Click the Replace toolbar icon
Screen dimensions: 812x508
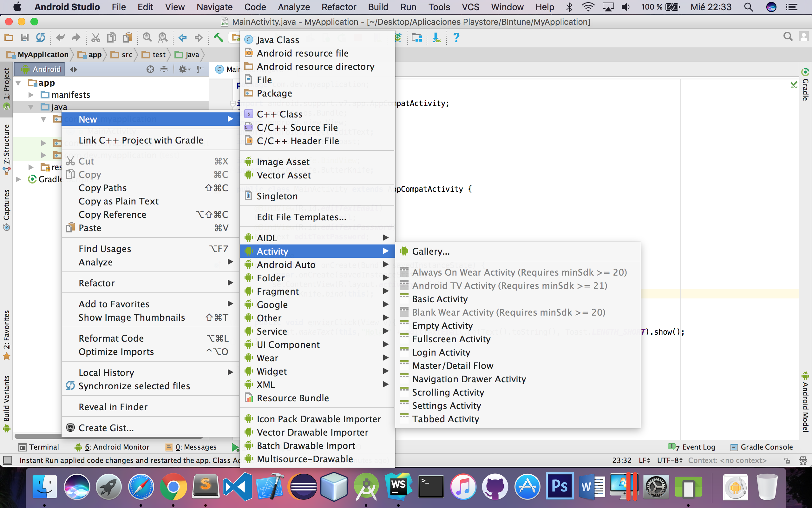click(x=163, y=37)
